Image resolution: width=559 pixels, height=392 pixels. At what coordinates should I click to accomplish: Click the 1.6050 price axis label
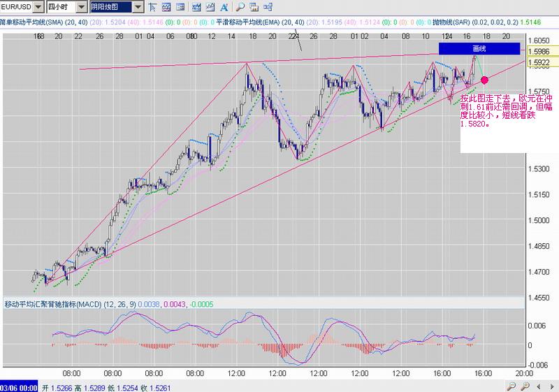539,41
